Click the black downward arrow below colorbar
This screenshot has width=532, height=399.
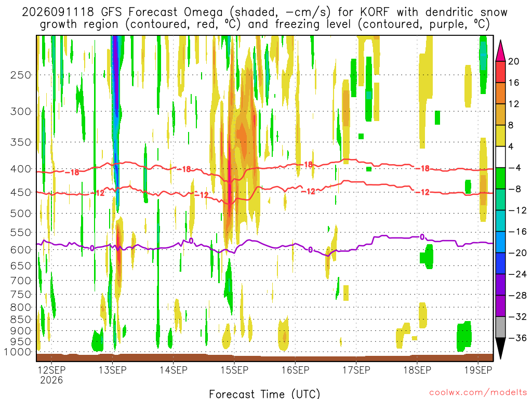point(500,348)
